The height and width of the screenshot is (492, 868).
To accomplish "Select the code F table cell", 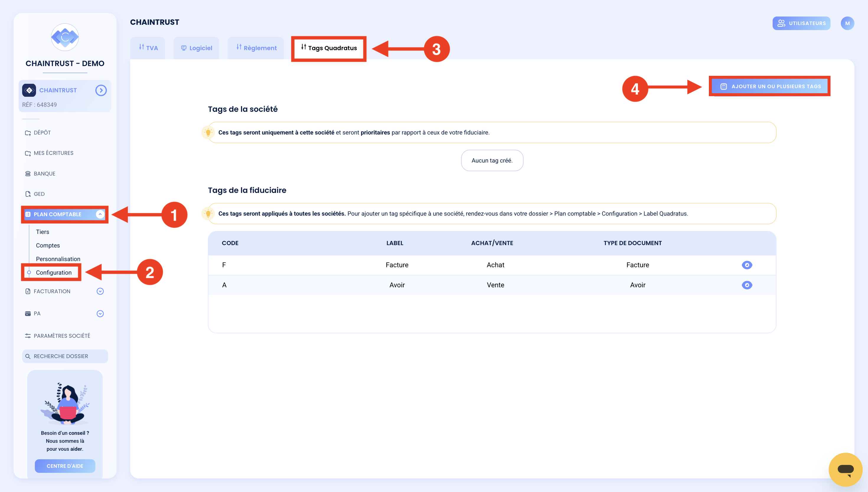I will [x=224, y=265].
